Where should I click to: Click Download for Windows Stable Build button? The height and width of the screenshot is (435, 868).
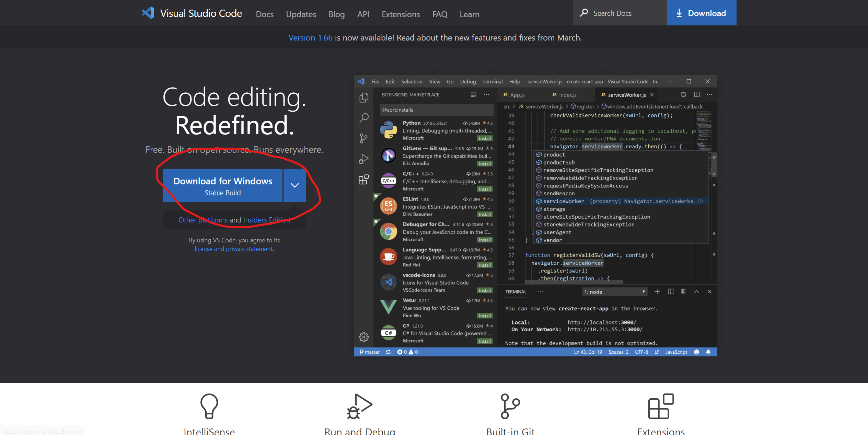click(x=222, y=186)
